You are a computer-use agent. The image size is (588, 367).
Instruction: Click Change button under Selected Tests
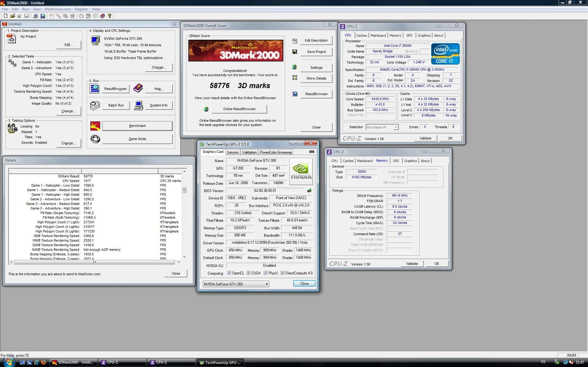(x=68, y=111)
